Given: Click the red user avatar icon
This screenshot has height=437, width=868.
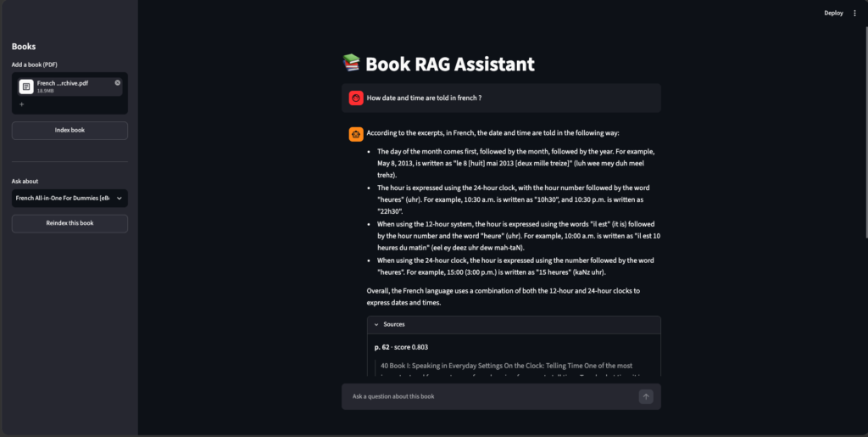Looking at the screenshot, I should click(356, 98).
